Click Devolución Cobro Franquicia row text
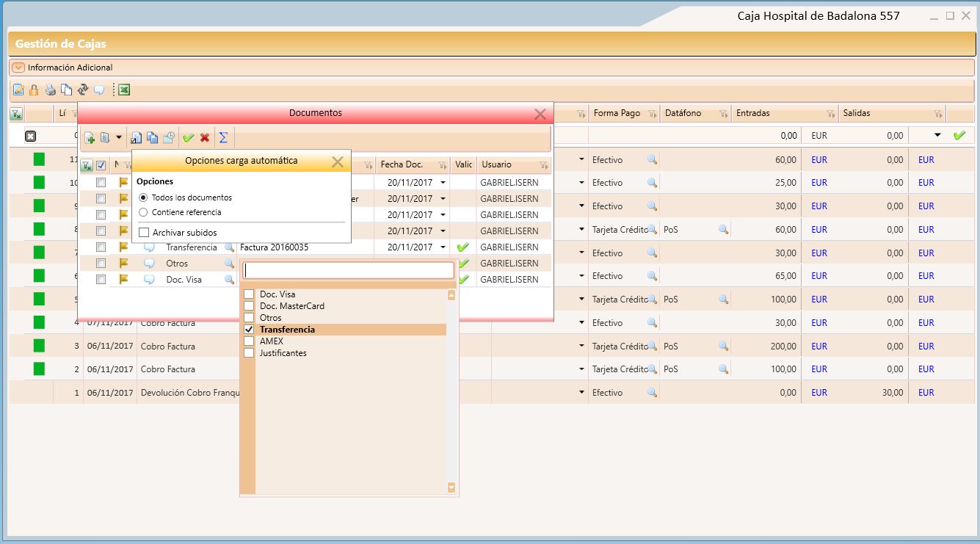The image size is (980, 544). tap(190, 393)
